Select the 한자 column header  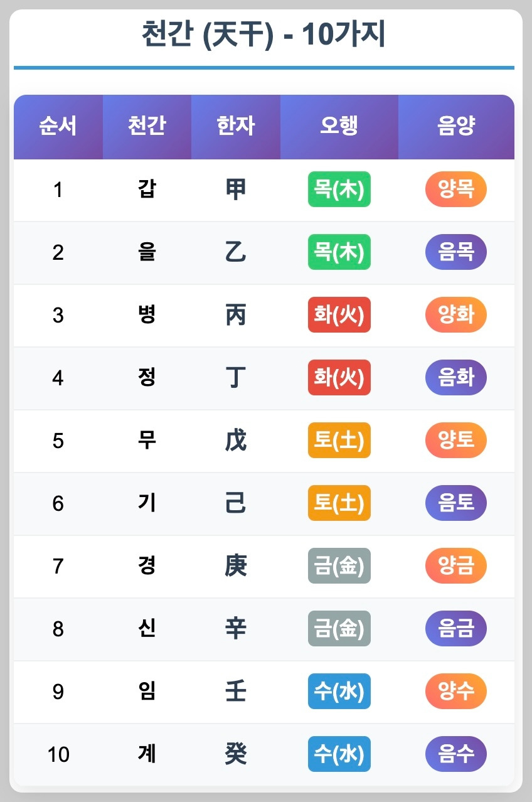pos(235,126)
